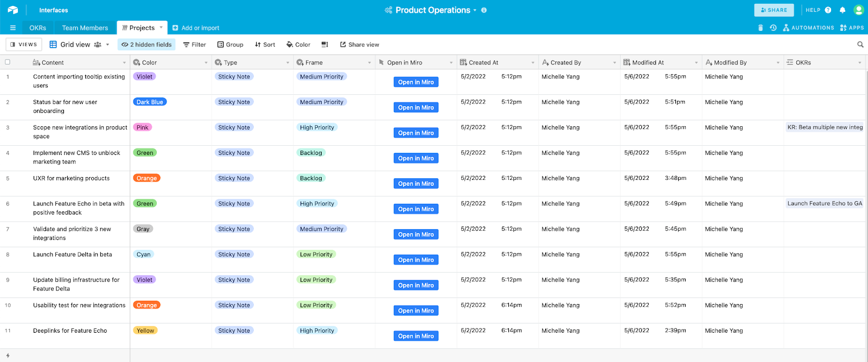Open the Interfaces menu

(54, 10)
